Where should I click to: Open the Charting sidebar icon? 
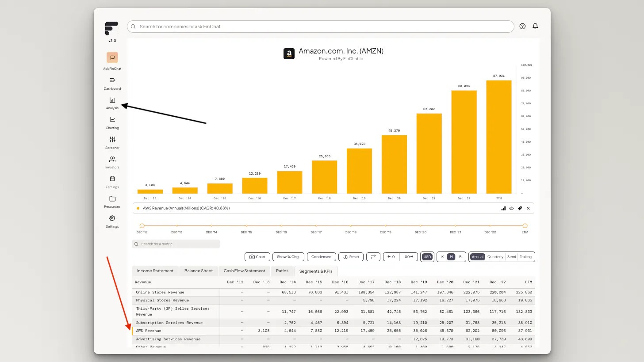point(112,119)
